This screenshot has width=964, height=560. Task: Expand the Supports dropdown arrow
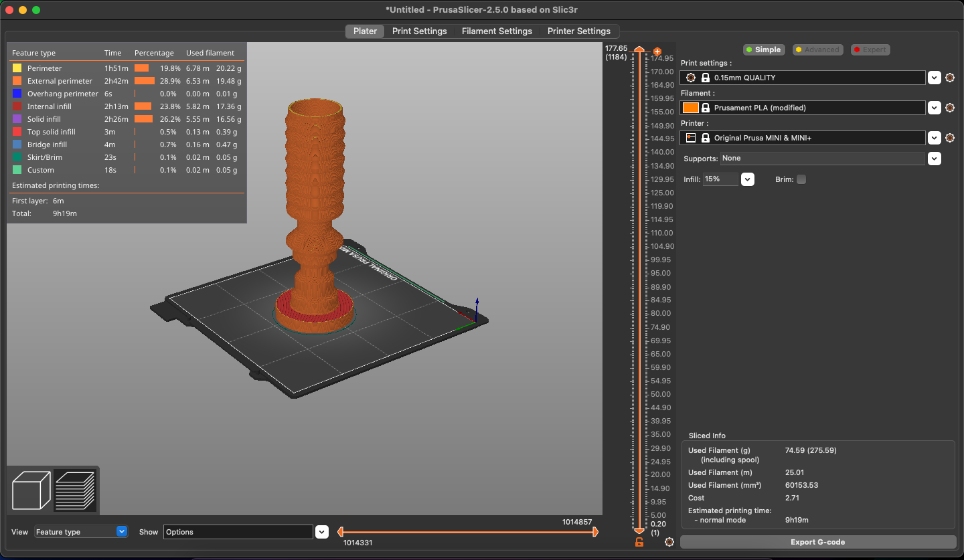click(935, 159)
